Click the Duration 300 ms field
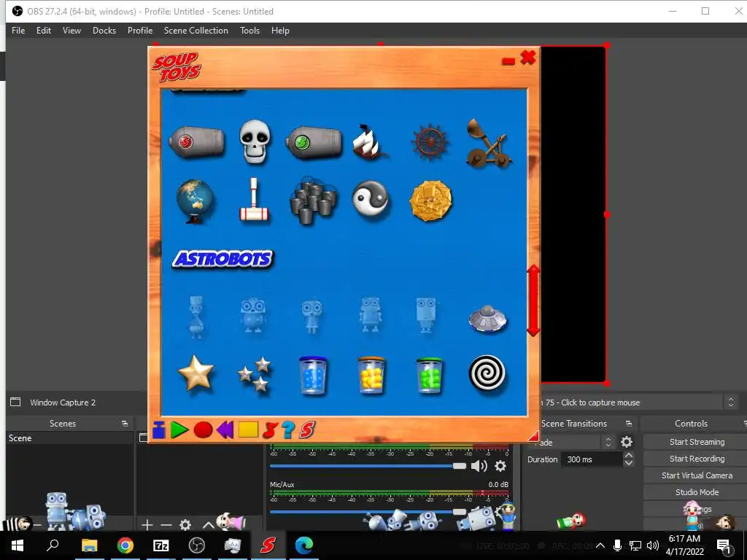Screen dimensions: 747x560 point(592,459)
